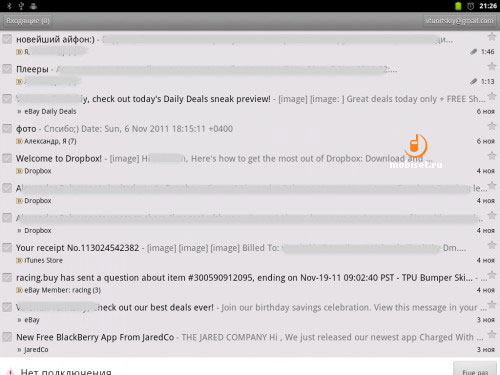Star the racing.buy question email
The image size is (500, 375).
pos(492,275)
